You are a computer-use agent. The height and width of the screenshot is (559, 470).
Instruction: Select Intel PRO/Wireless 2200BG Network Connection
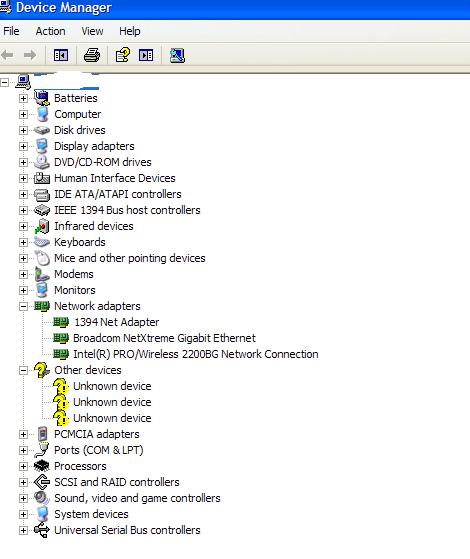[x=196, y=354]
